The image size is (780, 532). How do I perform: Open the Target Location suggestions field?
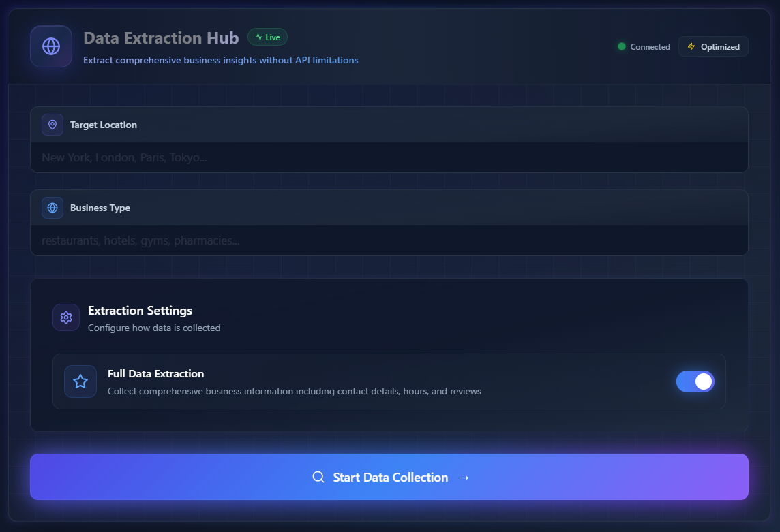coord(389,157)
